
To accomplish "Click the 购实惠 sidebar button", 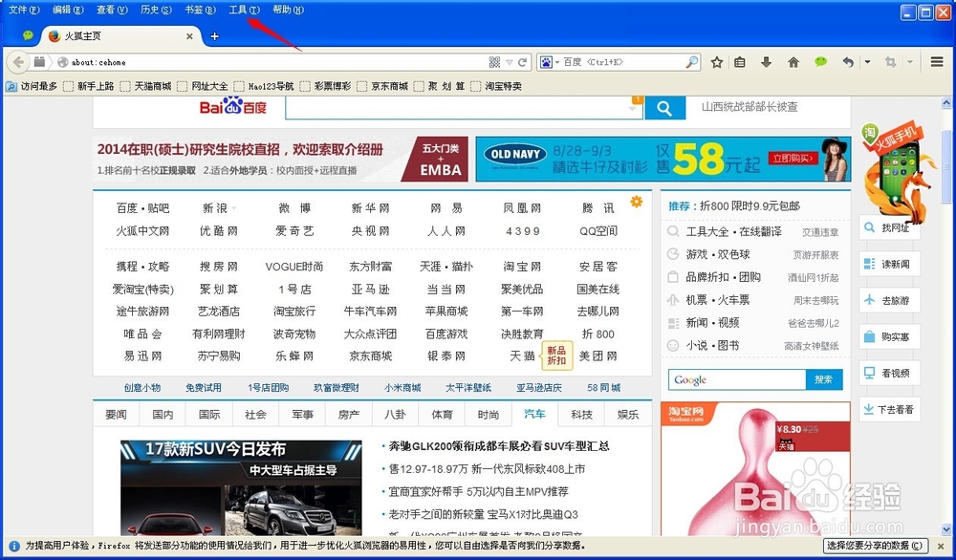I will coord(889,336).
